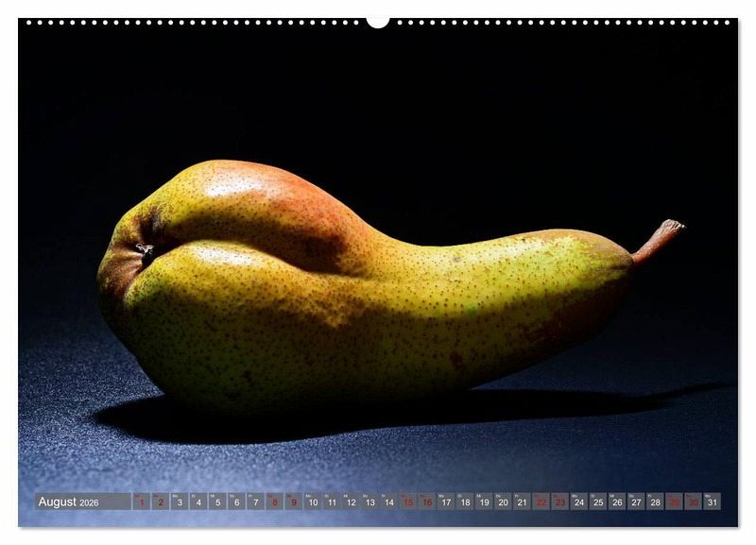Select day 3 in the calendar strip
Image resolution: width=756 pixels, height=545 pixels.
pos(180,502)
